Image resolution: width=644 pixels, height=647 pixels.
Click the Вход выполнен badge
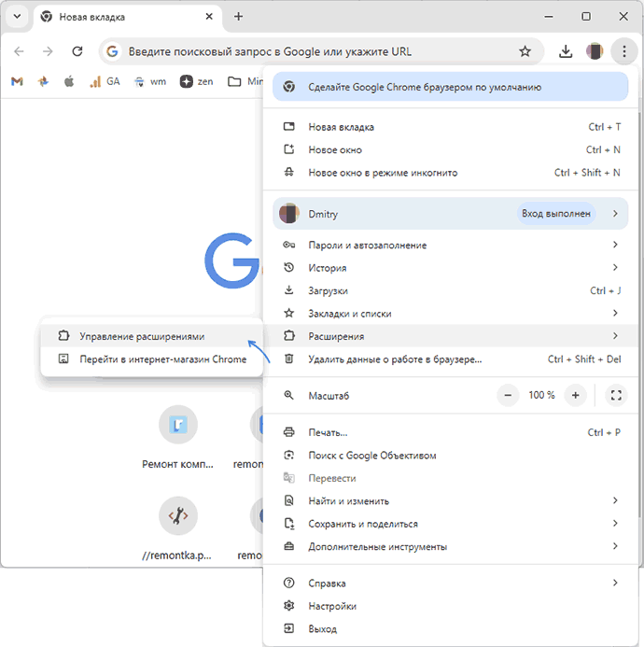pyautogui.click(x=556, y=214)
